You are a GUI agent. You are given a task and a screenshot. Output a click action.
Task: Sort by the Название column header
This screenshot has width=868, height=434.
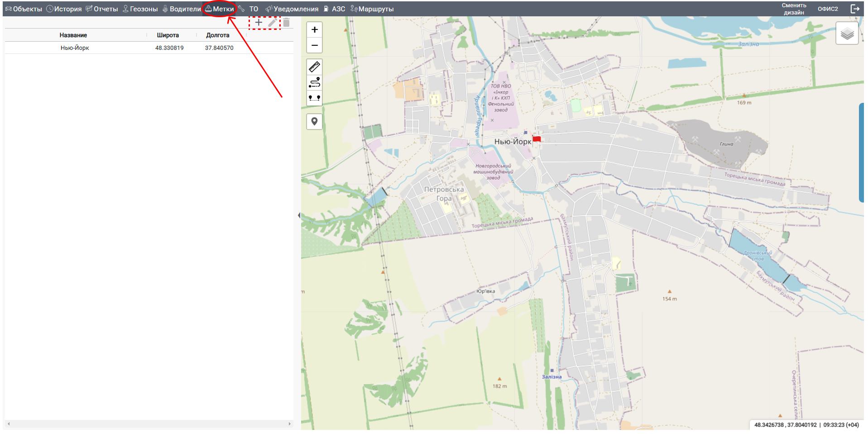tap(73, 35)
